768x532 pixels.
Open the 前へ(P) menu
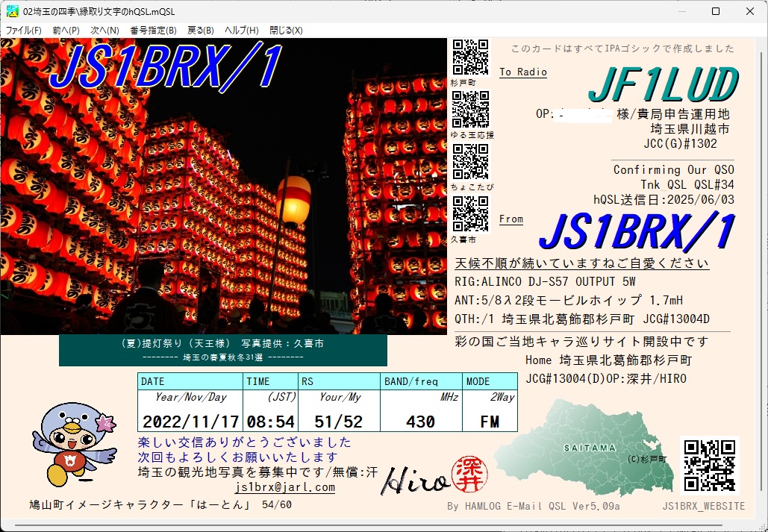[x=66, y=31]
